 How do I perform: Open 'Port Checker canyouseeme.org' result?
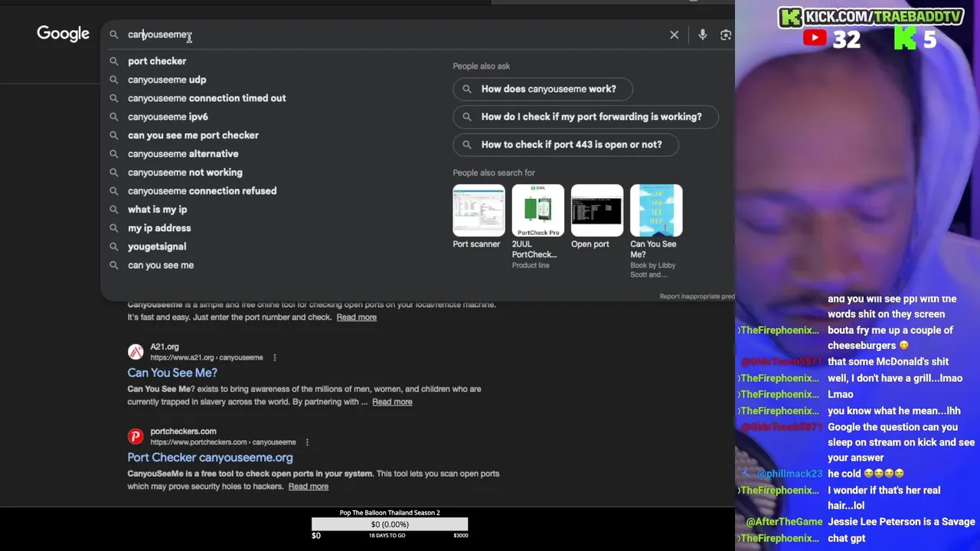[x=210, y=458]
